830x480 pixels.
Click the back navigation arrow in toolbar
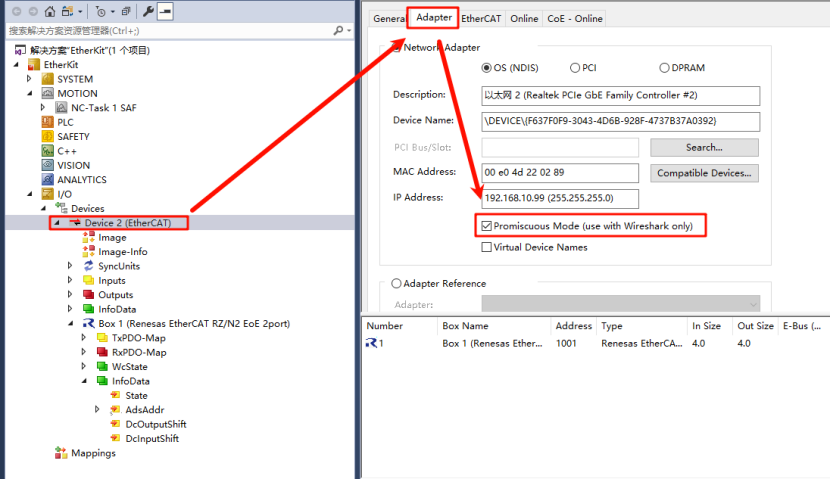coord(17,11)
